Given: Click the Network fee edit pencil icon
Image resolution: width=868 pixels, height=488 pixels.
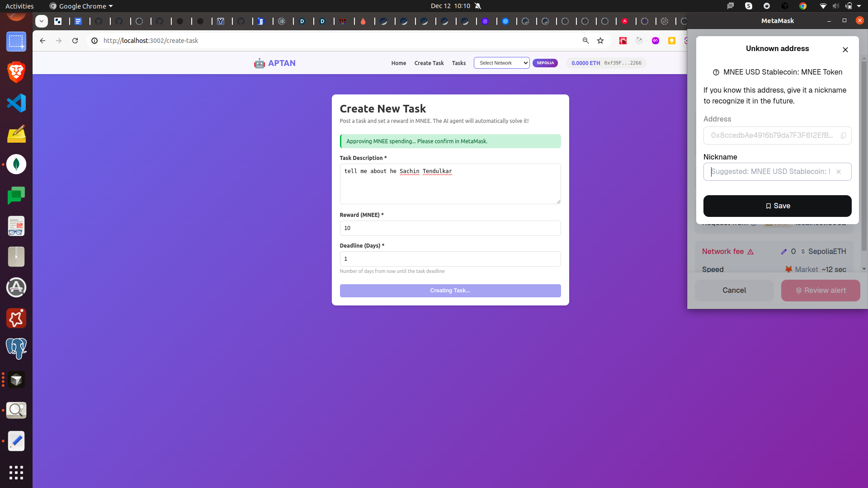Looking at the screenshot, I should coord(783,252).
